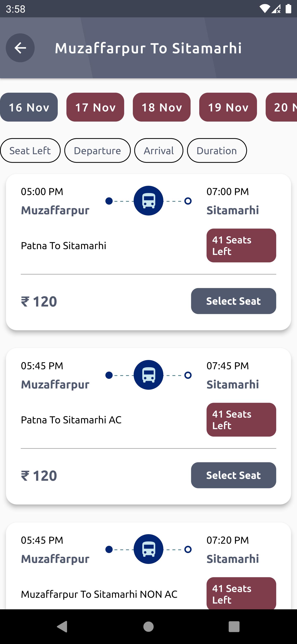
Task: Tap bus icon on NON AC trip
Action: [148, 549]
